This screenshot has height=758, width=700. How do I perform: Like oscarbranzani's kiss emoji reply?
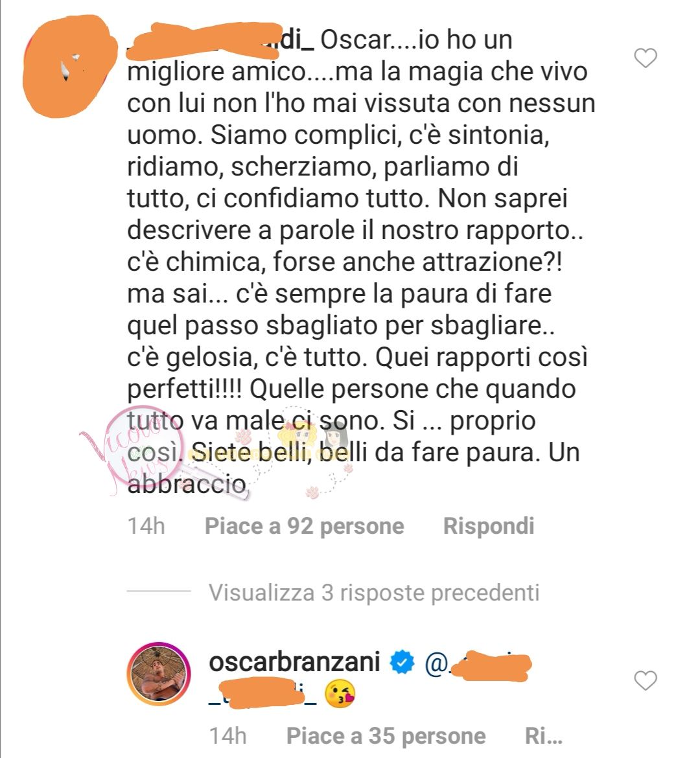click(646, 681)
